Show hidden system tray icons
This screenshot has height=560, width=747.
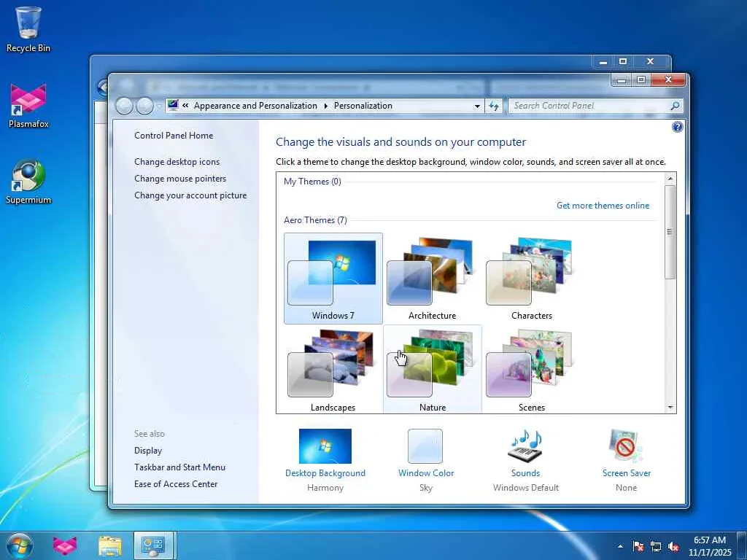pos(620,546)
